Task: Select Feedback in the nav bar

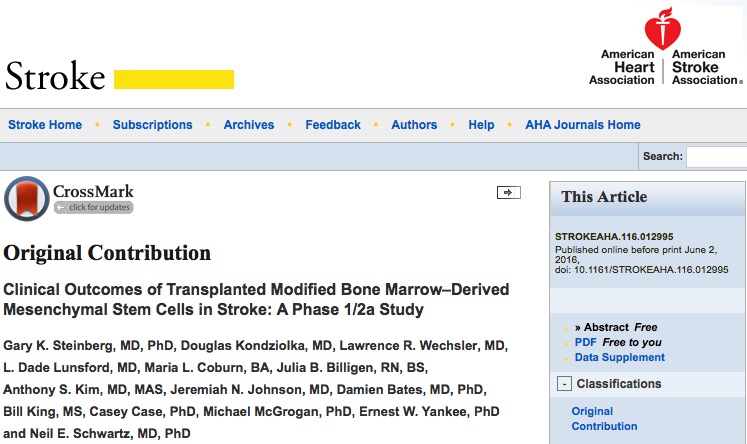Action: pos(333,125)
